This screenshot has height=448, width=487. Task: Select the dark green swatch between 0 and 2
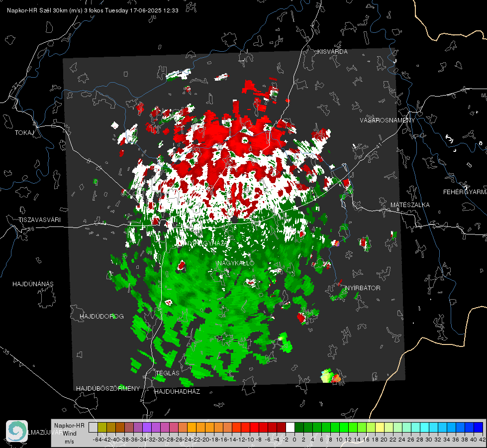click(299, 427)
